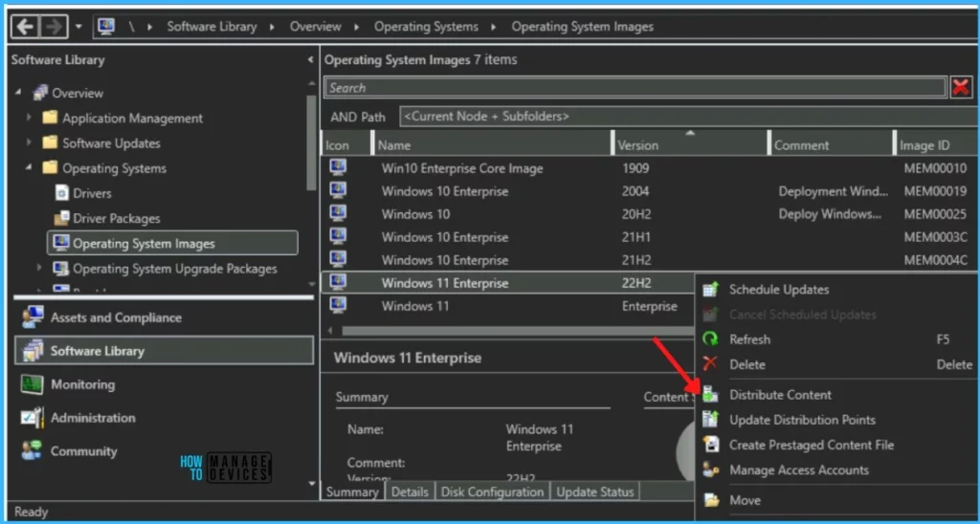This screenshot has height=524, width=980.
Task: Clear search with the red X button
Action: point(961,87)
